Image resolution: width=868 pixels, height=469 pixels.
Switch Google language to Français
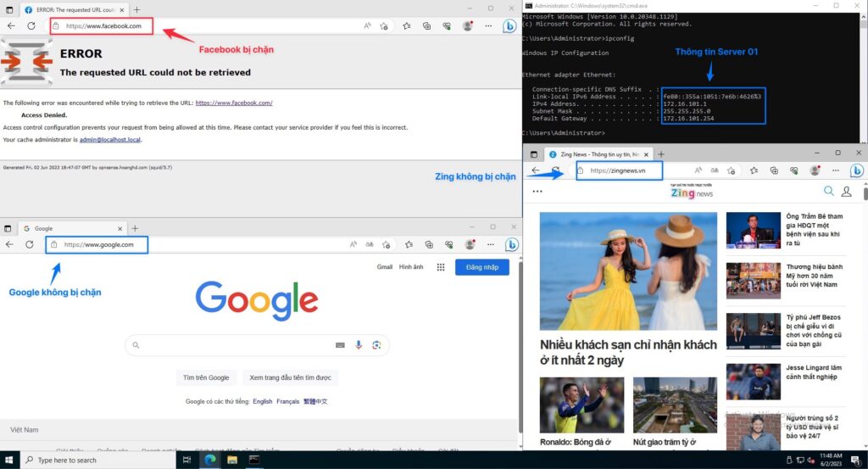click(288, 401)
